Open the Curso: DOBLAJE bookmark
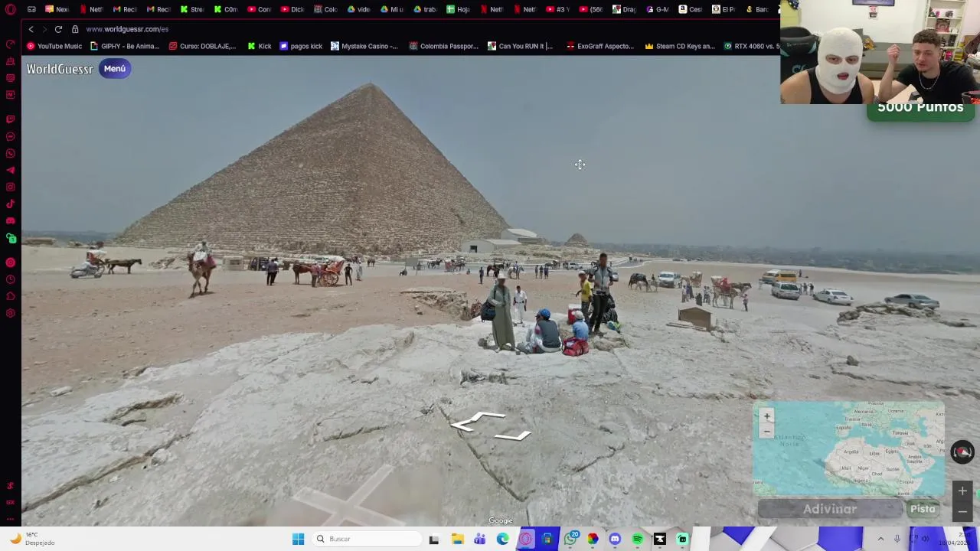The height and width of the screenshot is (551, 980). pyautogui.click(x=202, y=46)
